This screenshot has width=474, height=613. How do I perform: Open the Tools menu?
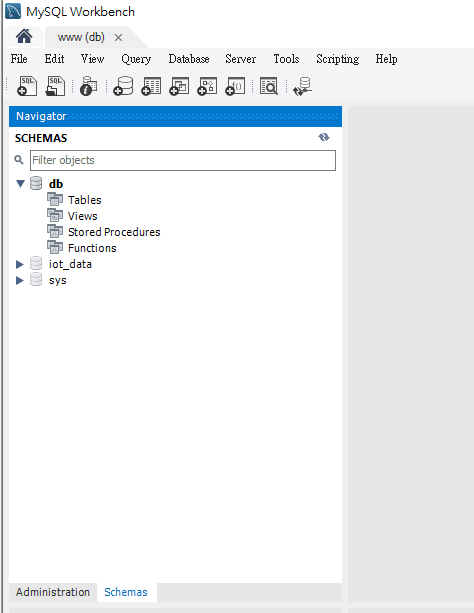click(x=286, y=59)
